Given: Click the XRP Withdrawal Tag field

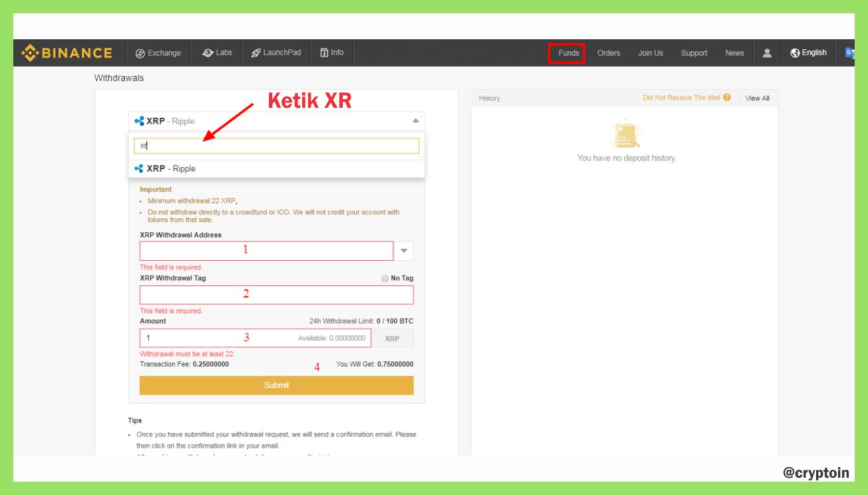Looking at the screenshot, I should click(x=276, y=295).
